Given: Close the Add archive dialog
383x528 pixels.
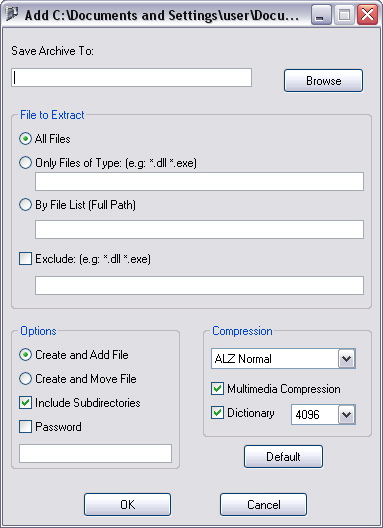Looking at the screenshot, I should [367, 15].
